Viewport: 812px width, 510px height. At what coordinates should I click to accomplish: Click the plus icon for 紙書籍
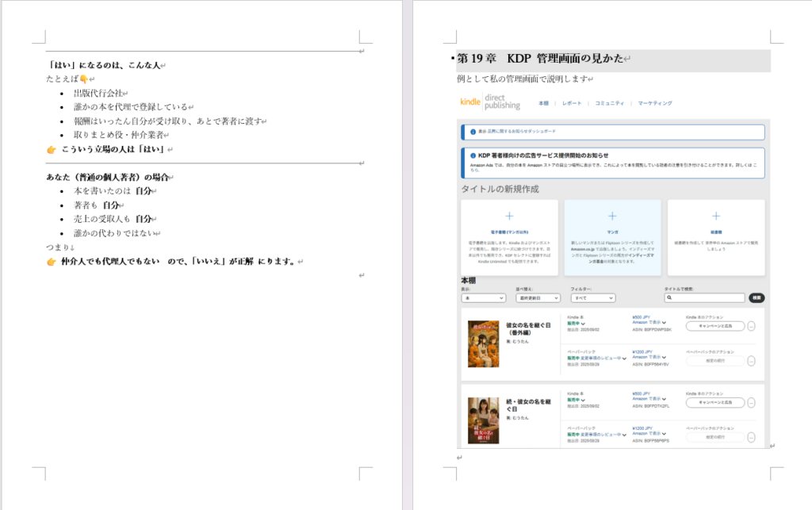pyautogui.click(x=715, y=216)
